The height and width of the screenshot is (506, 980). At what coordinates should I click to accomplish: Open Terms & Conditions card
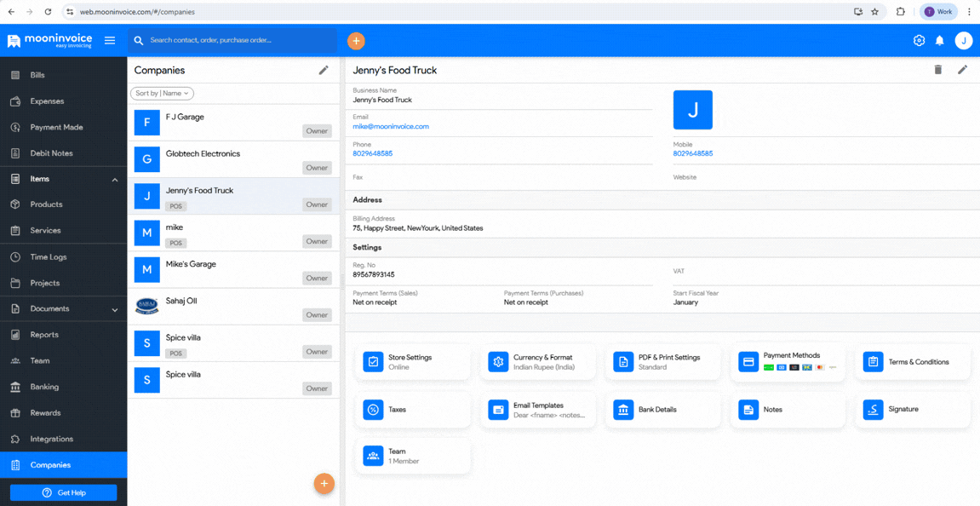(x=913, y=361)
